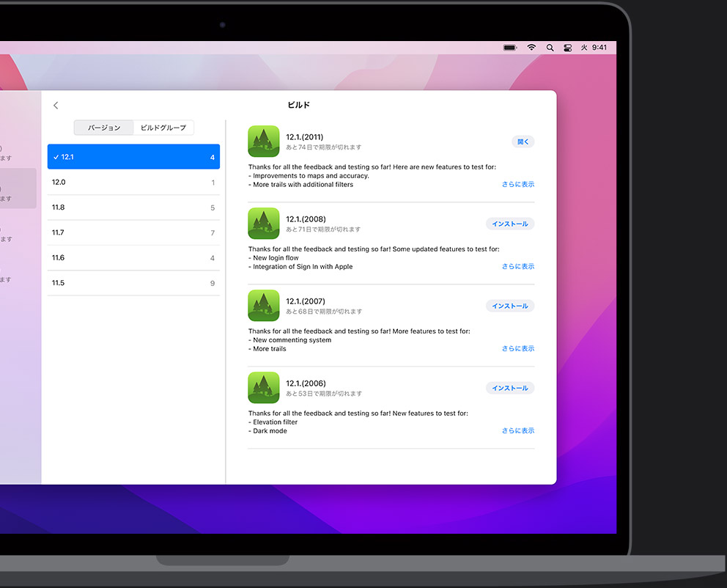Switch to the バージョン tab

click(x=104, y=128)
